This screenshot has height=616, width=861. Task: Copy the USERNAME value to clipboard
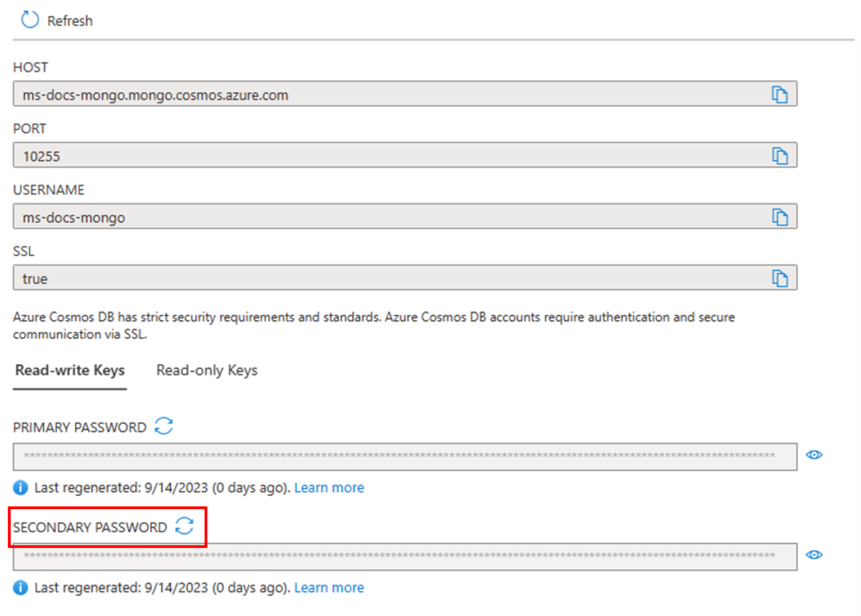click(x=780, y=217)
